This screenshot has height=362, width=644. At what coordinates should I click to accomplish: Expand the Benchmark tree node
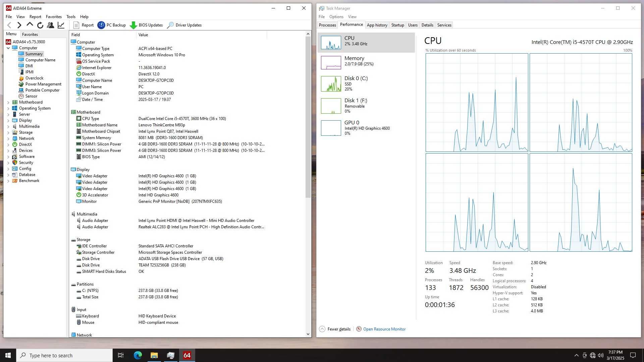coord(8,181)
